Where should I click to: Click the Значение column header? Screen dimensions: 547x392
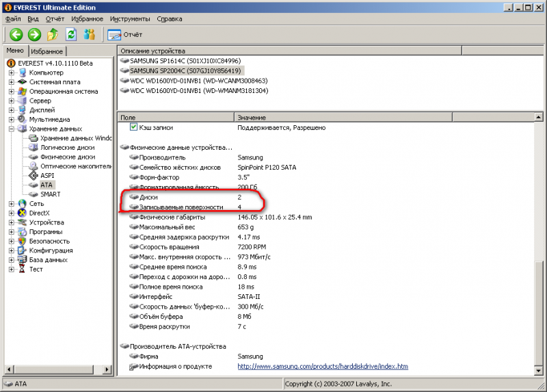[x=343, y=117]
